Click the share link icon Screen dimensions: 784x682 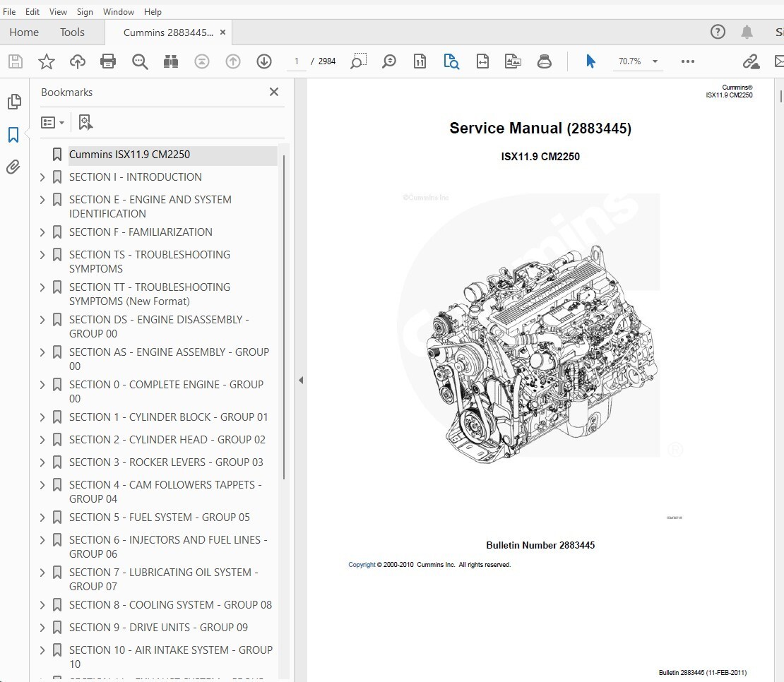[x=751, y=61]
